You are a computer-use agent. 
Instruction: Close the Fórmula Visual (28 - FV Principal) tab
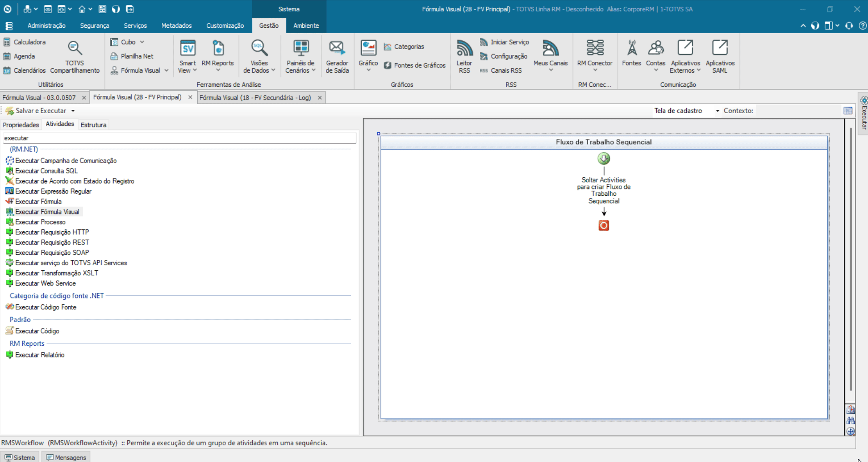[190, 97]
